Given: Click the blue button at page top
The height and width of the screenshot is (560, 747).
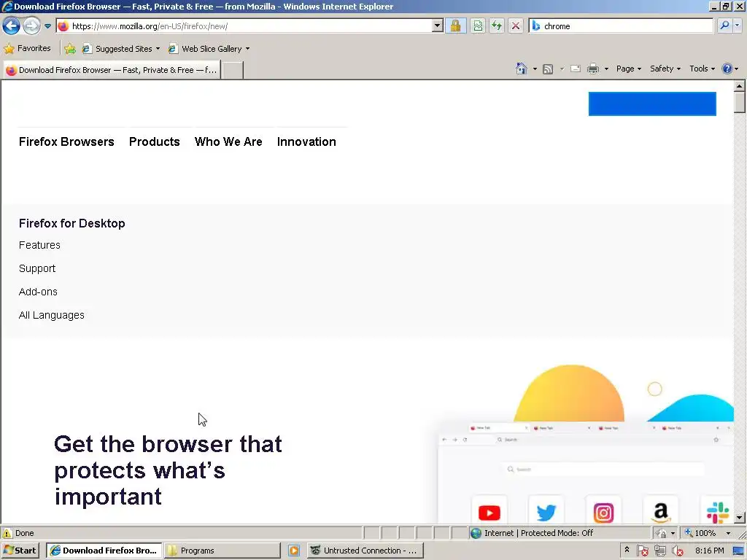Looking at the screenshot, I should point(652,104).
